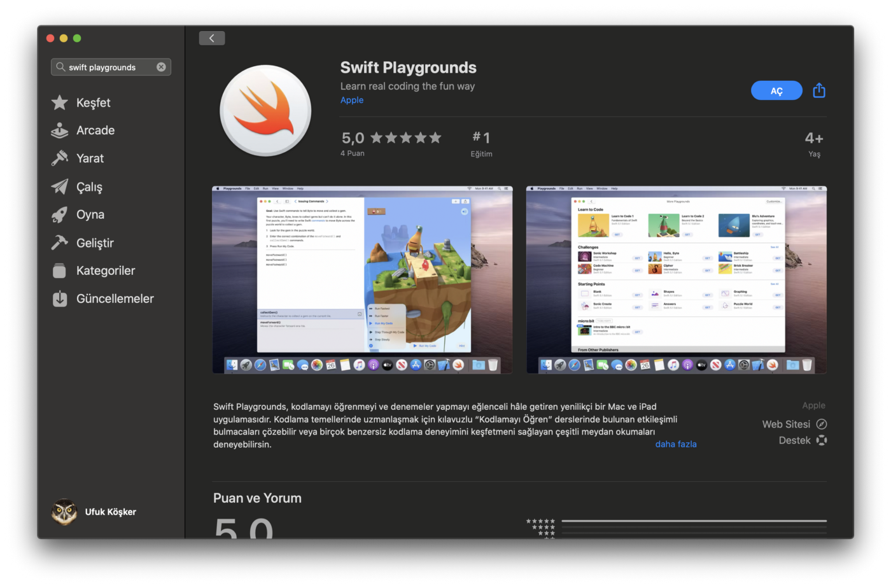The image size is (891, 588).
Task: Open the Web Sitesi link
Action: (x=794, y=424)
